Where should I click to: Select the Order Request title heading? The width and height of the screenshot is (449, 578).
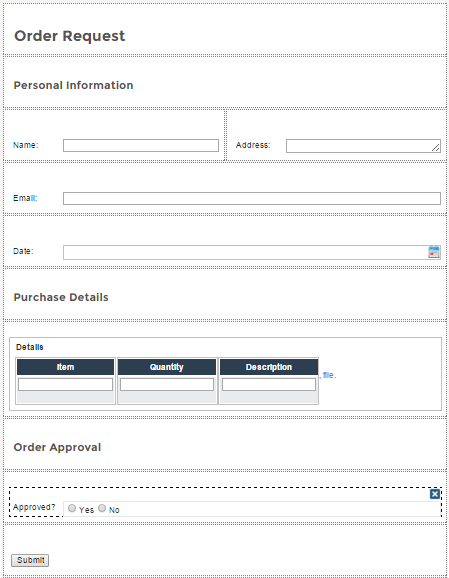point(70,36)
